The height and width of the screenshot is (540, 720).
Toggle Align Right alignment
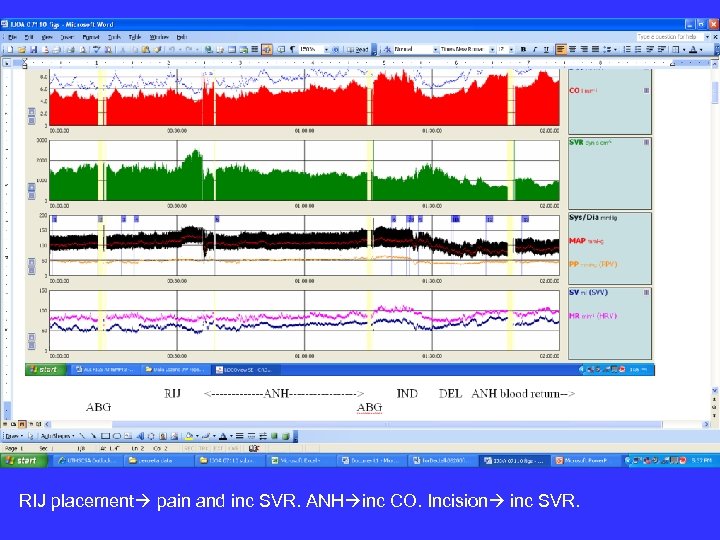pyautogui.click(x=584, y=49)
